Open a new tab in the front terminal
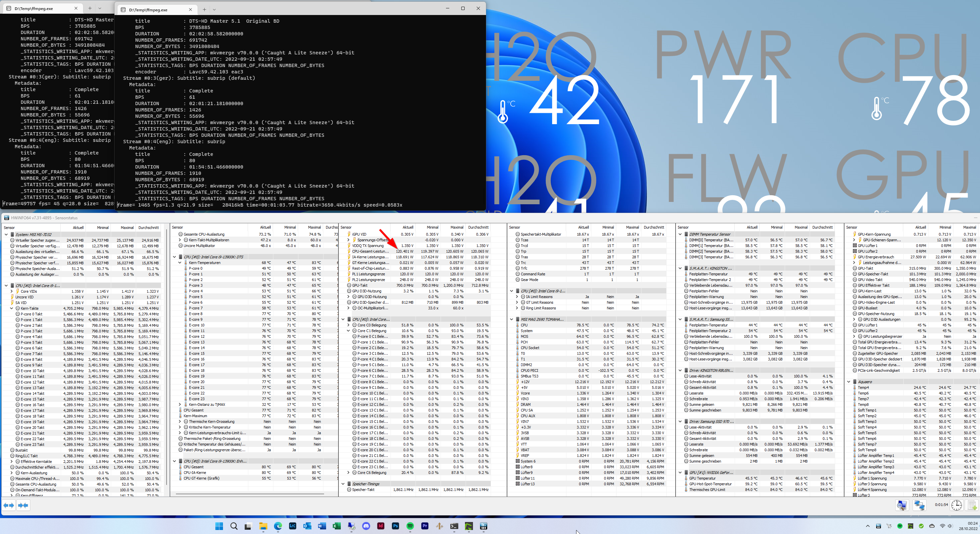This screenshot has width=980, height=534. point(204,9)
